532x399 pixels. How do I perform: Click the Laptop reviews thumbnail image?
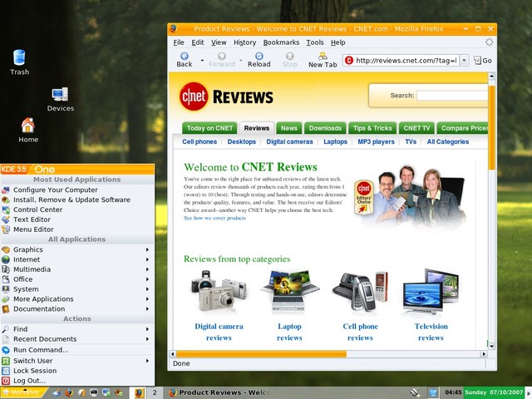[x=289, y=292]
